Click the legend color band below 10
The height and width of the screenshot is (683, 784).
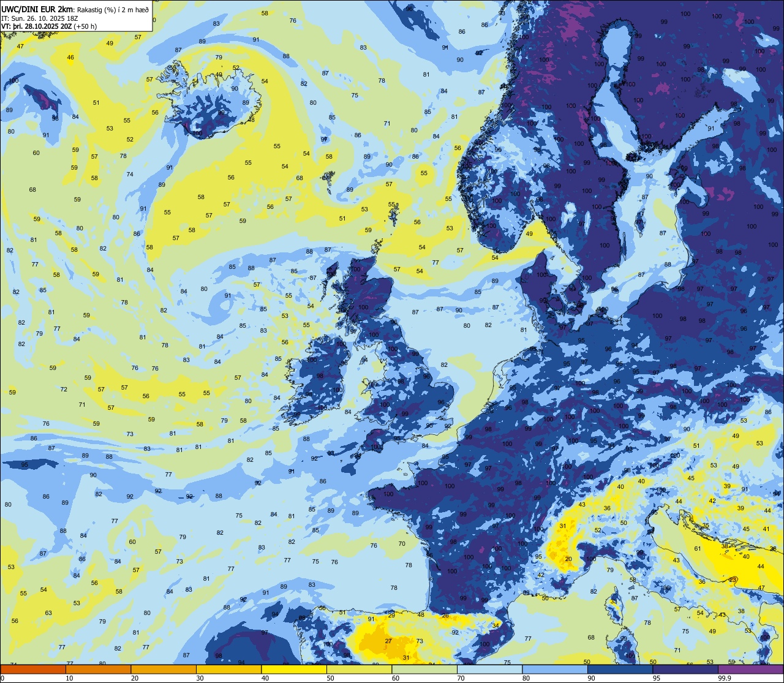[33, 669]
